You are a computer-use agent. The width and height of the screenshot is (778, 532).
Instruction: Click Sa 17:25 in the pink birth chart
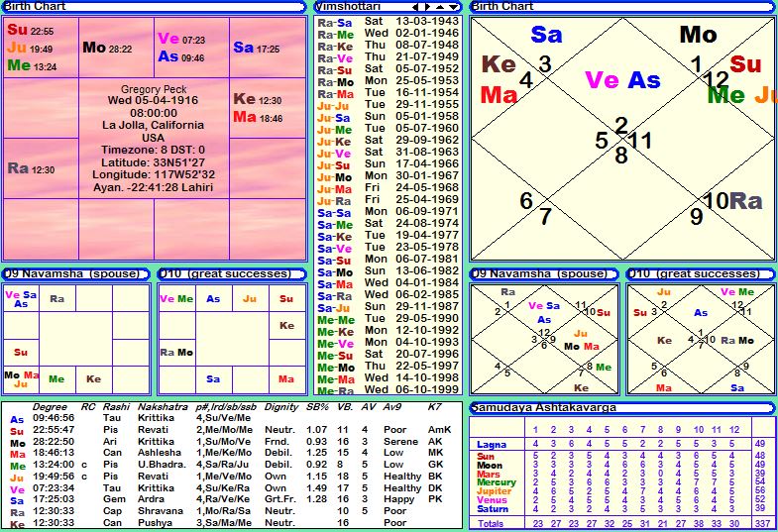coord(257,49)
